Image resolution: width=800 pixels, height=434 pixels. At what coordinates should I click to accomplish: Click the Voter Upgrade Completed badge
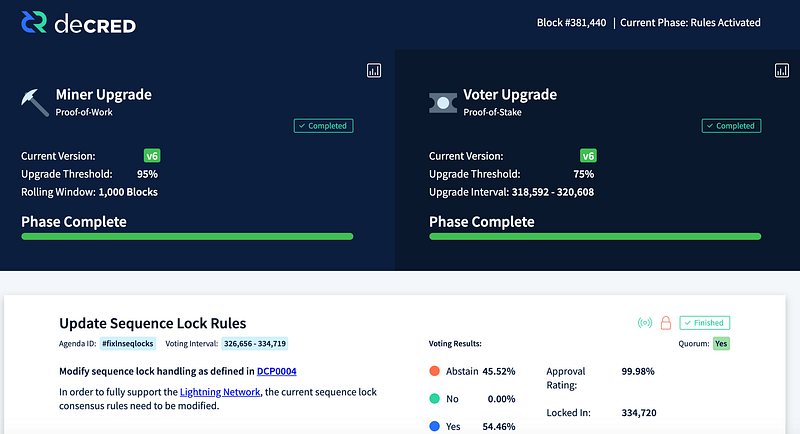point(732,126)
